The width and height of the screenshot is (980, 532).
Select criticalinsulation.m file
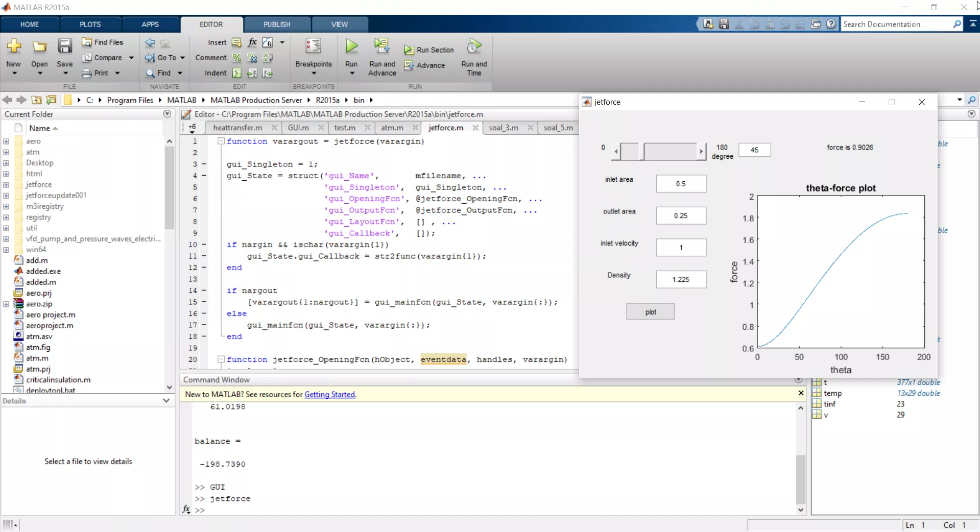click(x=58, y=380)
